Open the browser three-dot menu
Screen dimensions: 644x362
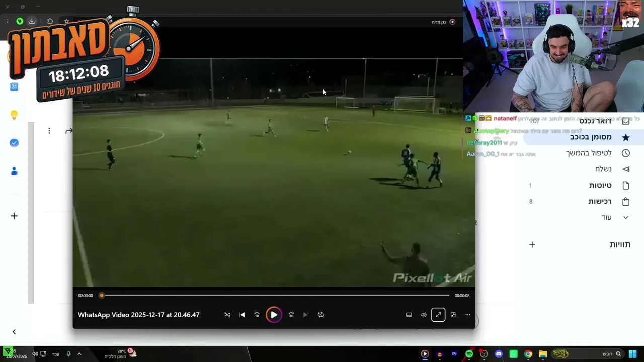coord(8,21)
